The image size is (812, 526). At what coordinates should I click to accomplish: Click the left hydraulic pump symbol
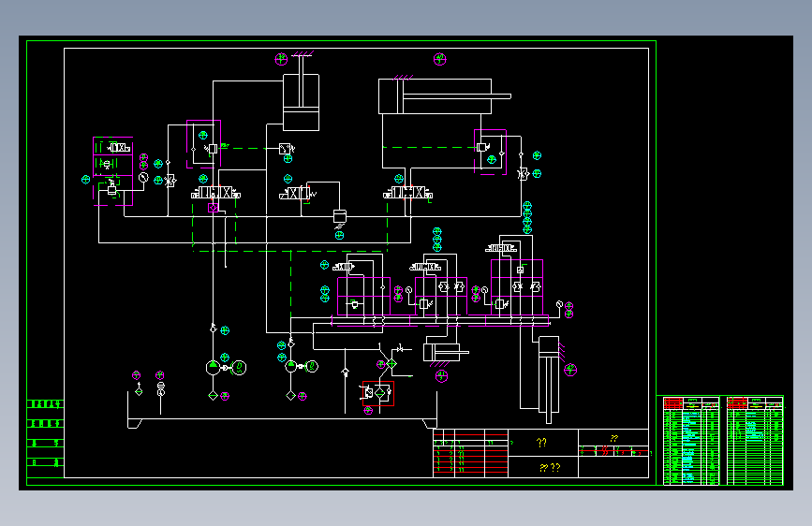pyautogui.click(x=213, y=368)
